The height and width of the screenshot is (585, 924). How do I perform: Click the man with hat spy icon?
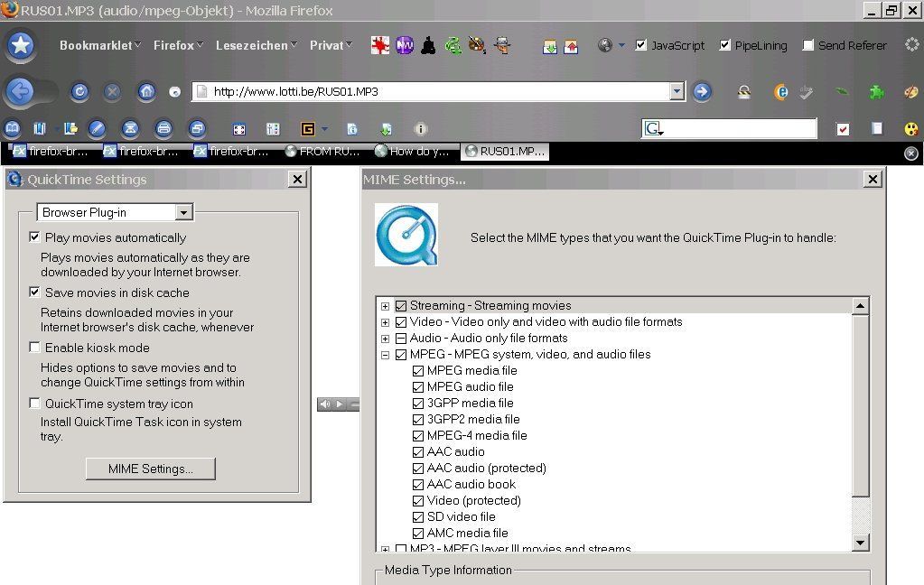[502, 45]
